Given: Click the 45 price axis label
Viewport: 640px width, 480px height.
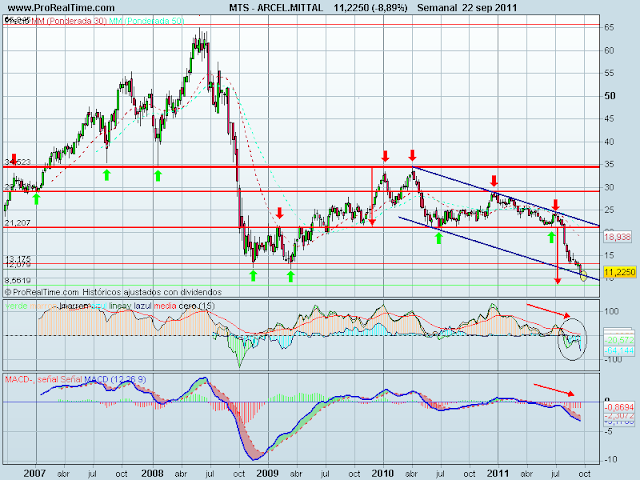Looking at the screenshot, I should pyautogui.click(x=609, y=119).
